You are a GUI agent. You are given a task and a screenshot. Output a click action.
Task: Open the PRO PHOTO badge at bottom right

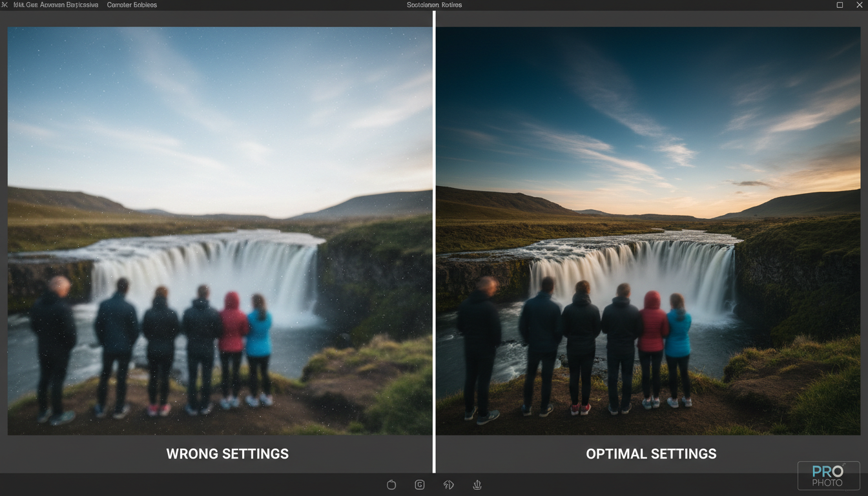pos(829,475)
